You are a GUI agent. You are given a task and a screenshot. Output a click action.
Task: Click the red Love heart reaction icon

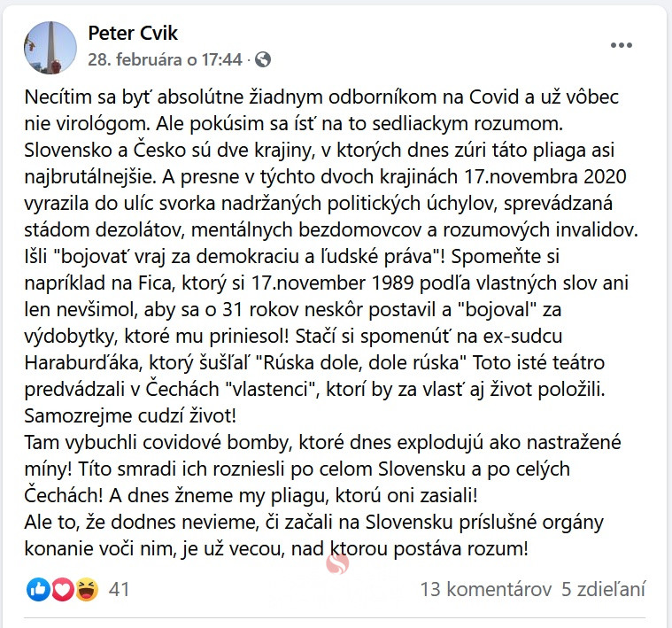click(62, 589)
